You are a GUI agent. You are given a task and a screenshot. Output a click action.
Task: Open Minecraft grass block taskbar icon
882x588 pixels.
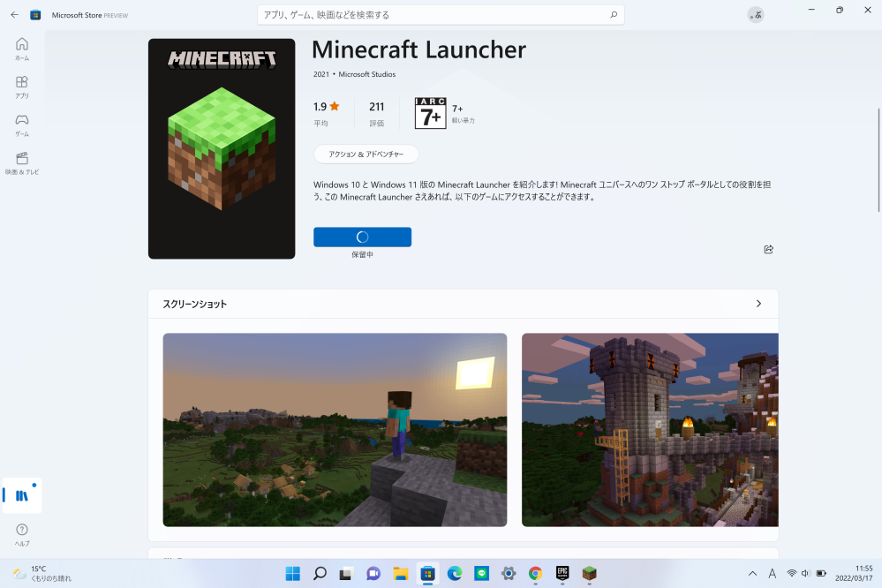coord(590,573)
